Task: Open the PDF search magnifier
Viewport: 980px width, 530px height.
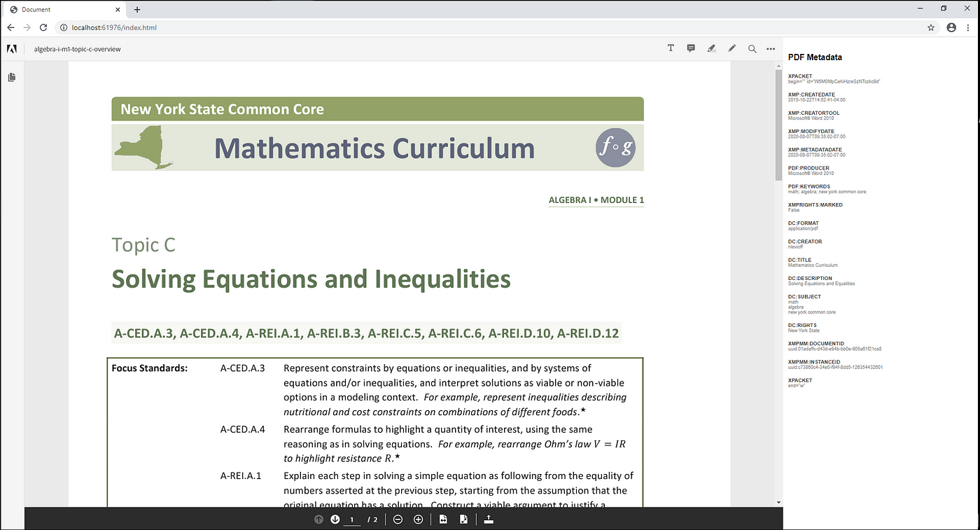Action: pyautogui.click(x=752, y=49)
